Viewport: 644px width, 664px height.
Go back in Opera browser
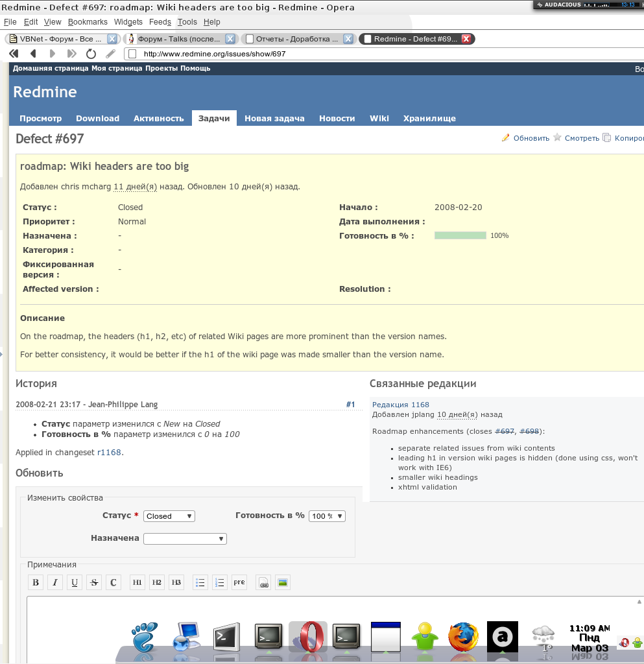coord(33,54)
